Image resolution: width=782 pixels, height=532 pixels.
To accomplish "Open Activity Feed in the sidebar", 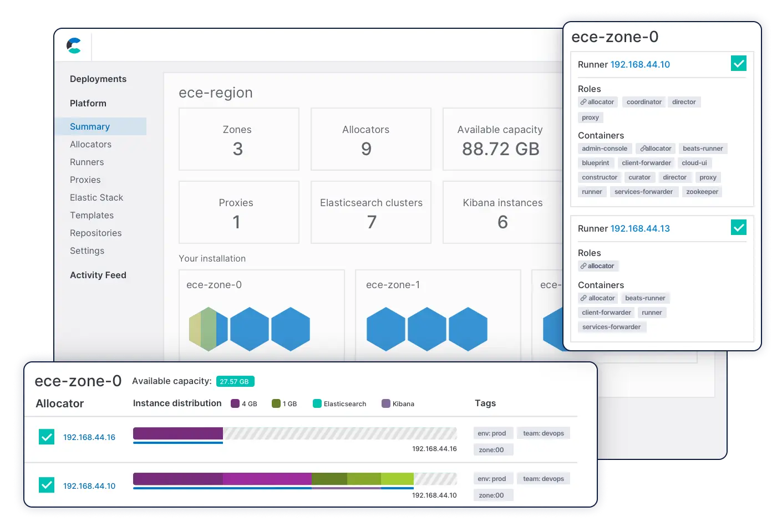I will click(98, 275).
